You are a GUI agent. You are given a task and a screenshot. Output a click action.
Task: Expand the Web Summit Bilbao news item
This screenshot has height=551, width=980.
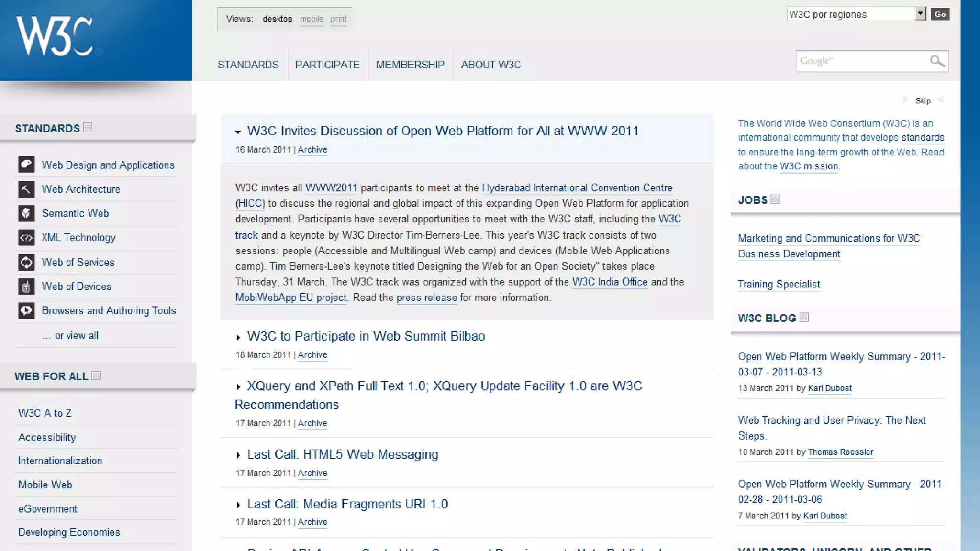(x=238, y=338)
